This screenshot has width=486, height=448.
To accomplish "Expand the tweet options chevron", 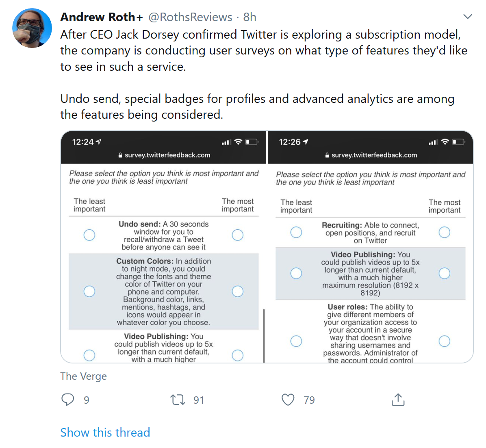I will point(468,17).
